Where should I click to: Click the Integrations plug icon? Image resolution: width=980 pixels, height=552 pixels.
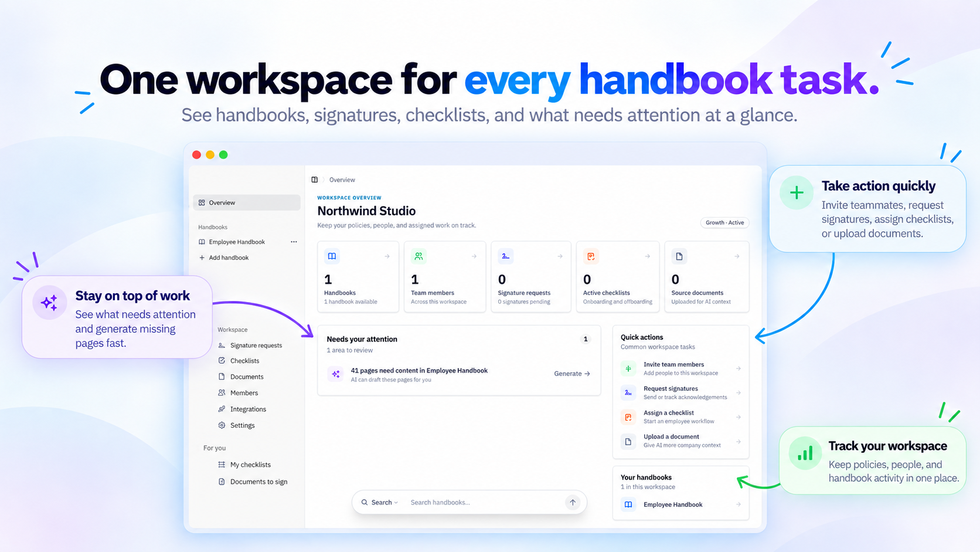coord(222,409)
